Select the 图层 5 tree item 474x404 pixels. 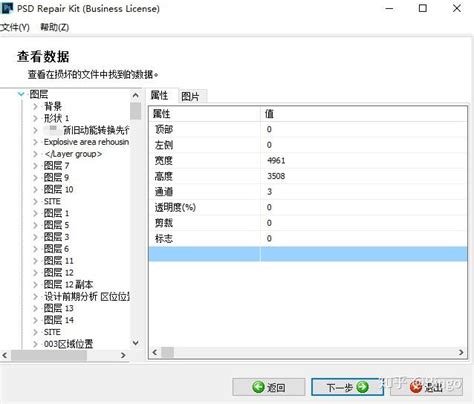point(56,225)
